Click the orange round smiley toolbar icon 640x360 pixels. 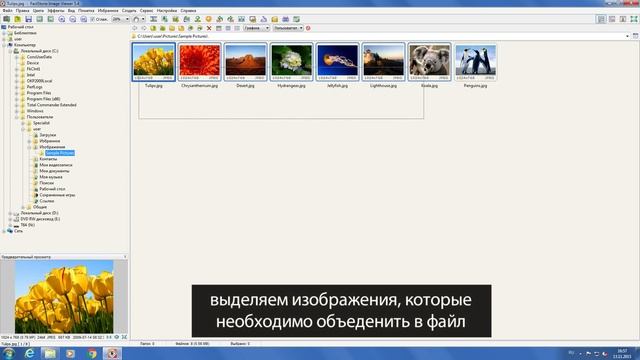[209, 19]
